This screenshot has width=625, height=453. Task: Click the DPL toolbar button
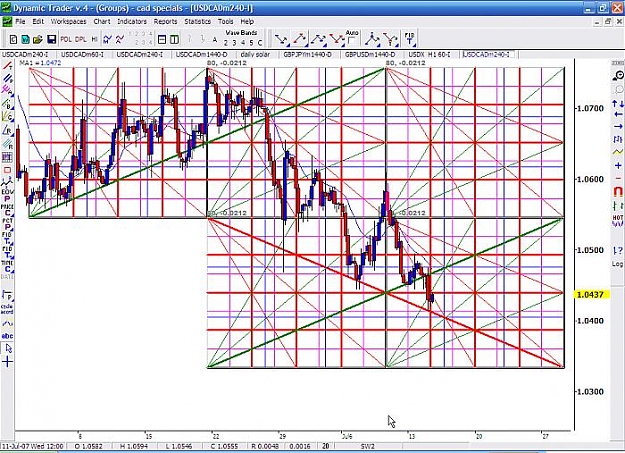(x=81, y=39)
